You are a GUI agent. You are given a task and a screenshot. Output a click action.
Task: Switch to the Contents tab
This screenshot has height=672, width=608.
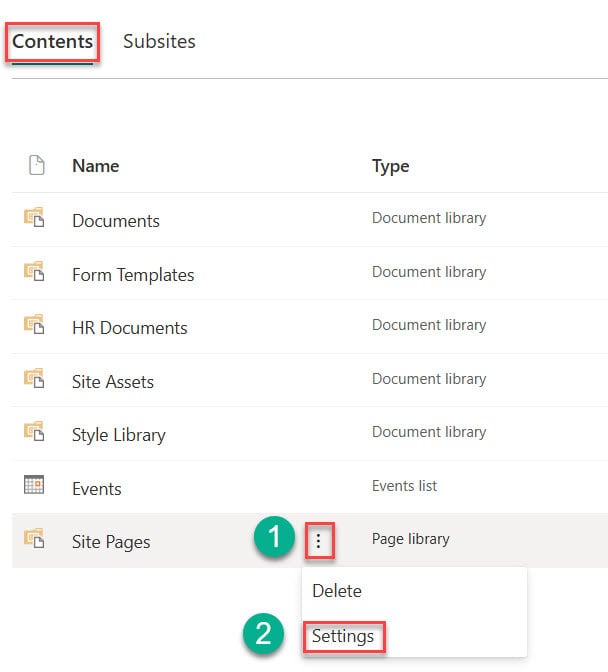52,42
